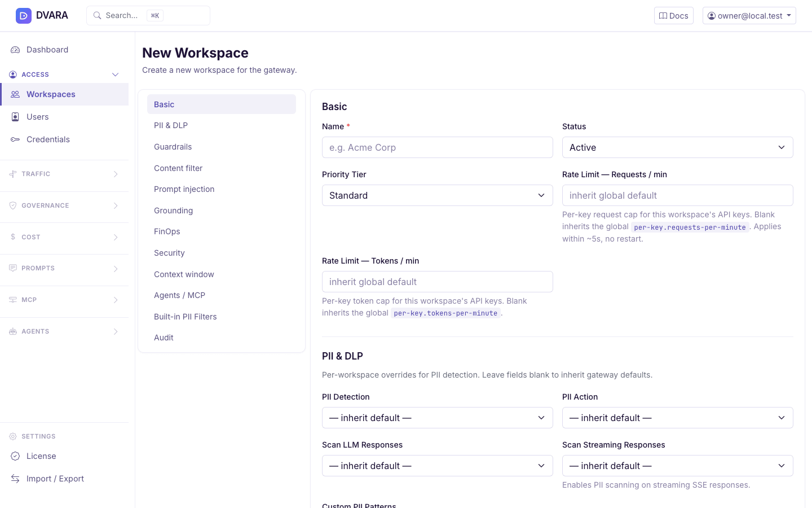The height and width of the screenshot is (508, 812).
Task: Open the Docs link
Action: (673, 16)
